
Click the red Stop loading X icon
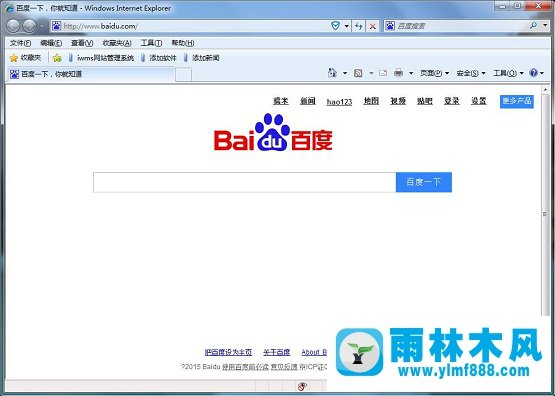(372, 26)
